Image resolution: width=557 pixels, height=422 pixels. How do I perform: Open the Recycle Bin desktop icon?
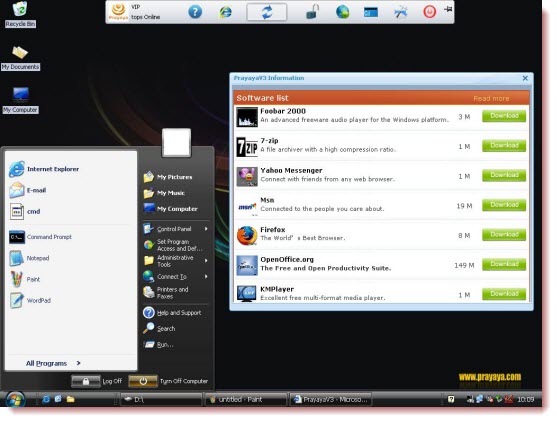20,14
